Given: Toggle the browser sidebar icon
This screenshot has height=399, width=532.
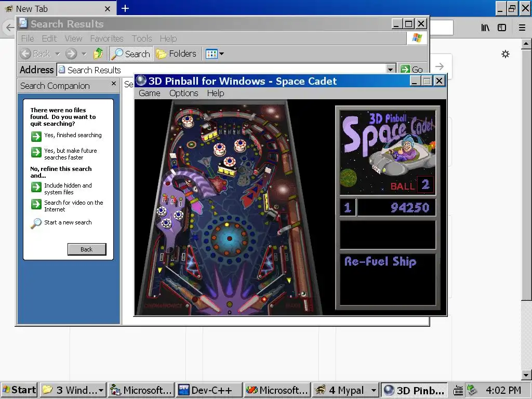Looking at the screenshot, I should click(x=502, y=28).
